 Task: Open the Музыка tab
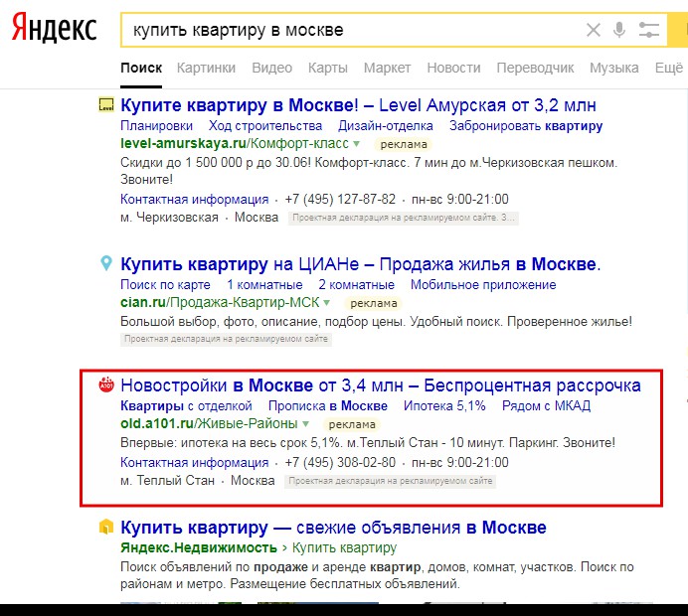pyautogui.click(x=613, y=68)
